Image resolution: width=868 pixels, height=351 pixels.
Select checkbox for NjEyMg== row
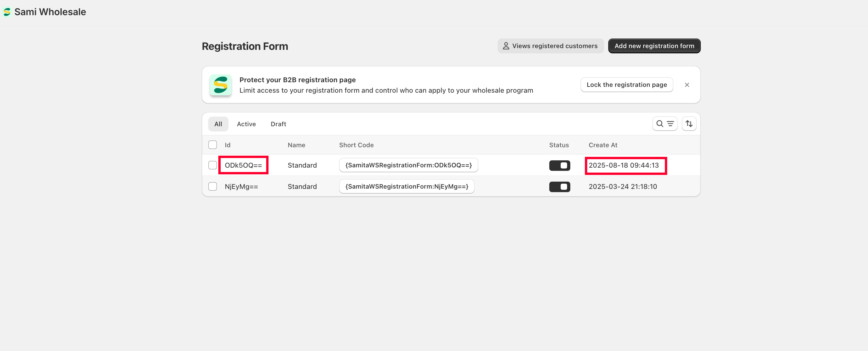[x=212, y=187]
